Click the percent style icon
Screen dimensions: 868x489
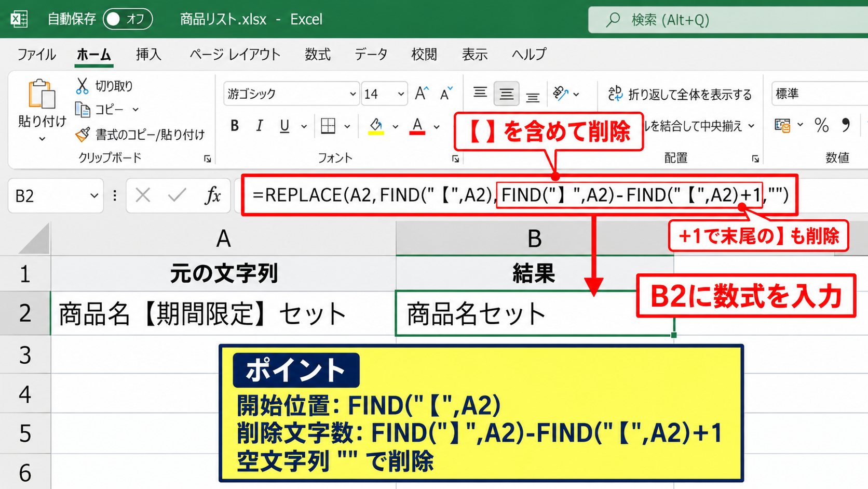click(821, 125)
